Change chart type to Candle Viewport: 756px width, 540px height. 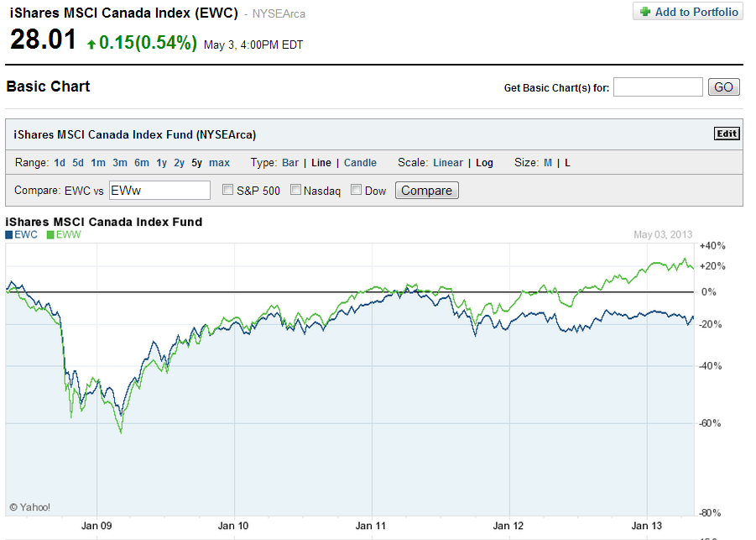point(360,163)
